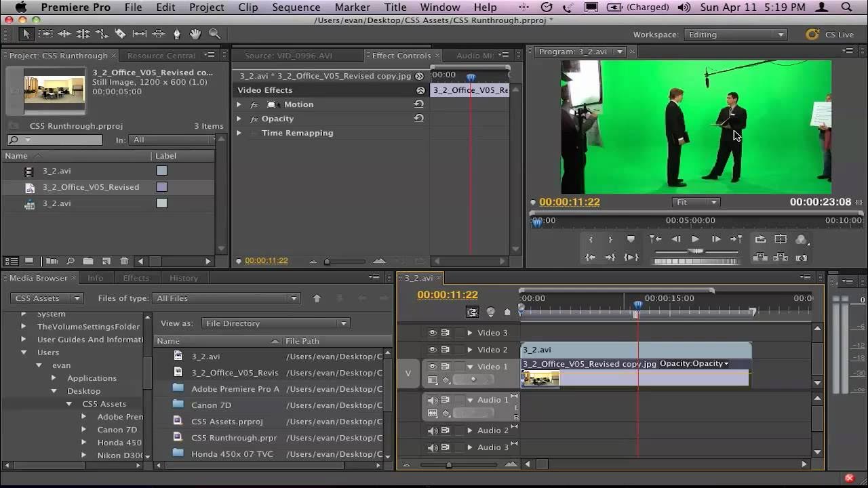The image size is (868, 488).
Task: Expand the Video 3 track
Action: tap(469, 333)
